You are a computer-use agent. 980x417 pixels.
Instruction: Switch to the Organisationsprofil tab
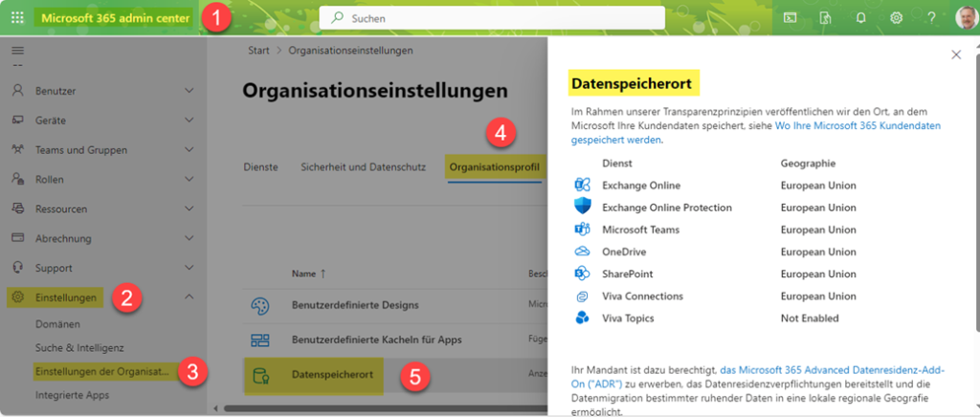tap(495, 167)
